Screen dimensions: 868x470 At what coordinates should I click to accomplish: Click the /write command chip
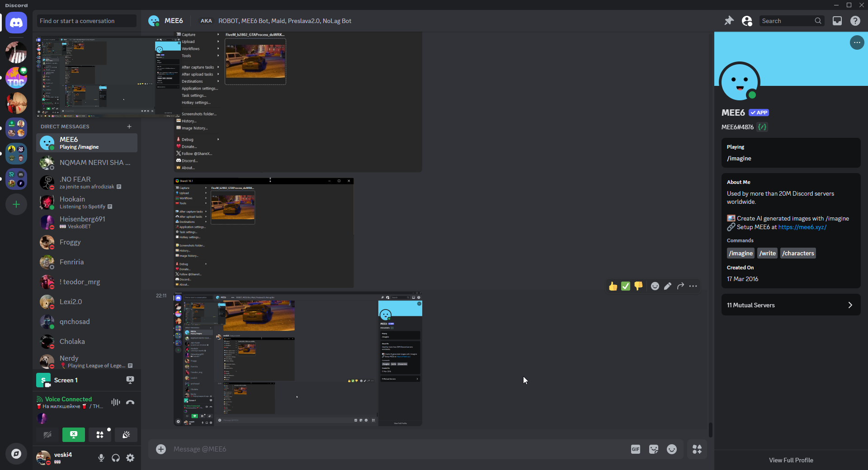pyautogui.click(x=768, y=253)
